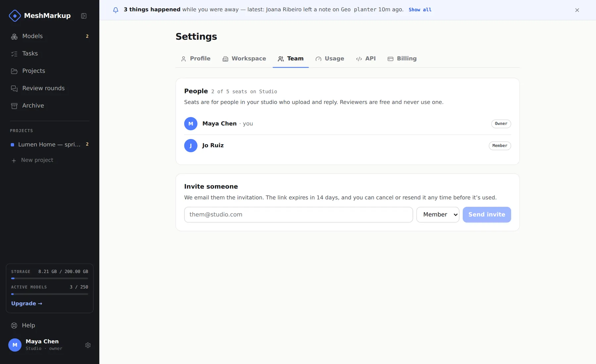Switch to the Workspace tab

tap(244, 59)
